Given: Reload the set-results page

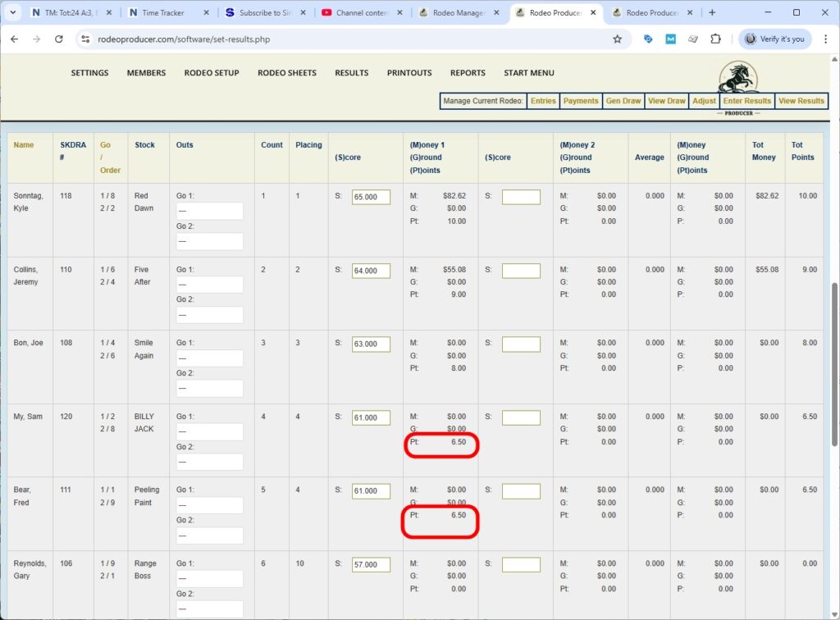Looking at the screenshot, I should tap(58, 39).
